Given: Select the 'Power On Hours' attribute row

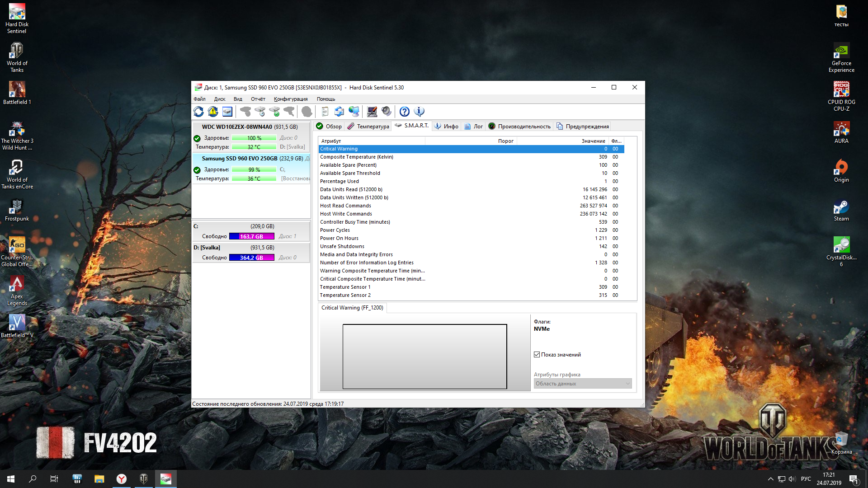Looking at the screenshot, I should pos(339,238).
